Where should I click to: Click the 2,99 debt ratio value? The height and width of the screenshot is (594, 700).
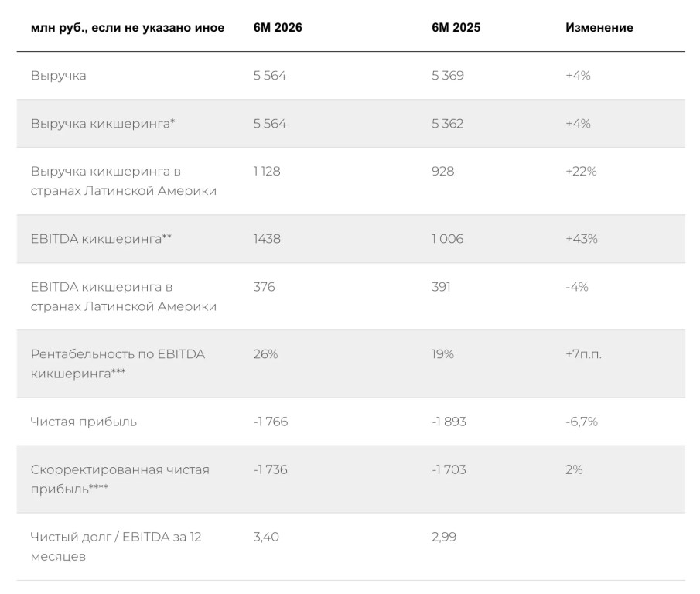pyautogui.click(x=444, y=537)
